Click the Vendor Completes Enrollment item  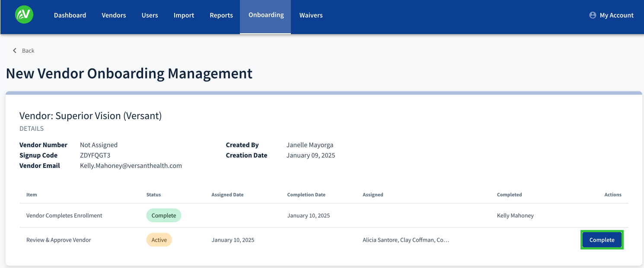click(64, 215)
